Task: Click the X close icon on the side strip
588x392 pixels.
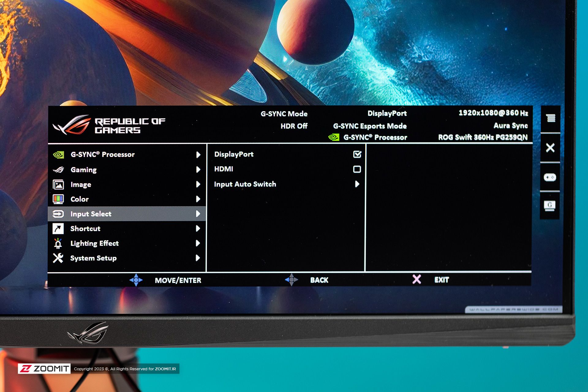Action: tap(550, 148)
